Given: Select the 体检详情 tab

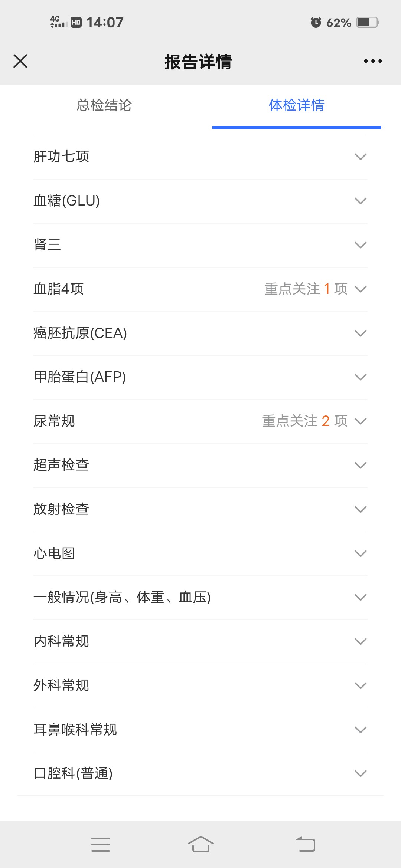Looking at the screenshot, I should (x=296, y=105).
